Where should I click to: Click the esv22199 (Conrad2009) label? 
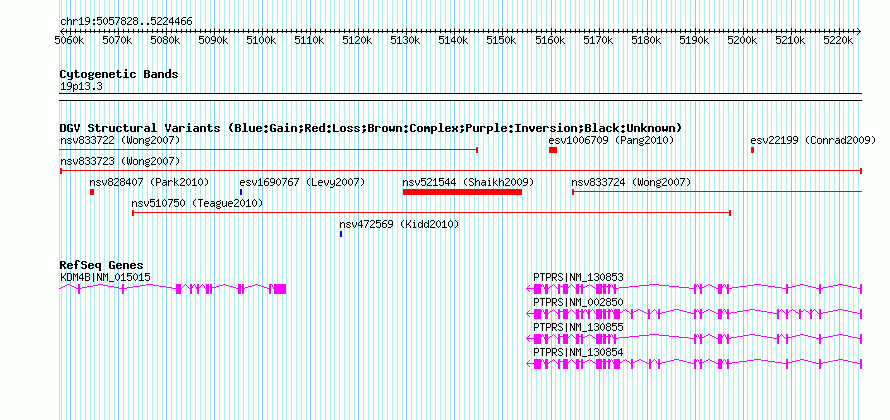tap(813, 140)
